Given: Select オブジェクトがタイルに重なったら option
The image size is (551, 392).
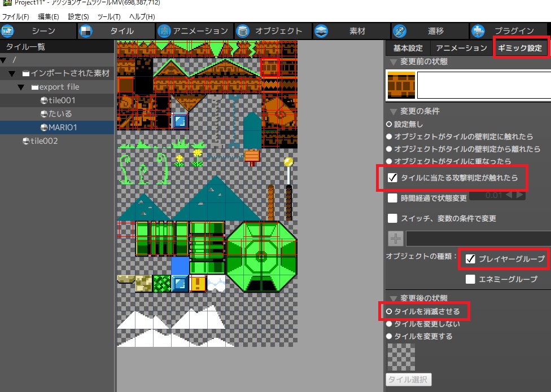Looking at the screenshot, I should point(388,161).
